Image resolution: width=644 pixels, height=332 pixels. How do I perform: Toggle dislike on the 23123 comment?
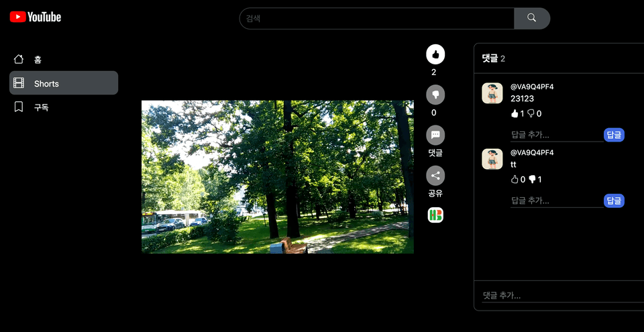pyautogui.click(x=531, y=114)
